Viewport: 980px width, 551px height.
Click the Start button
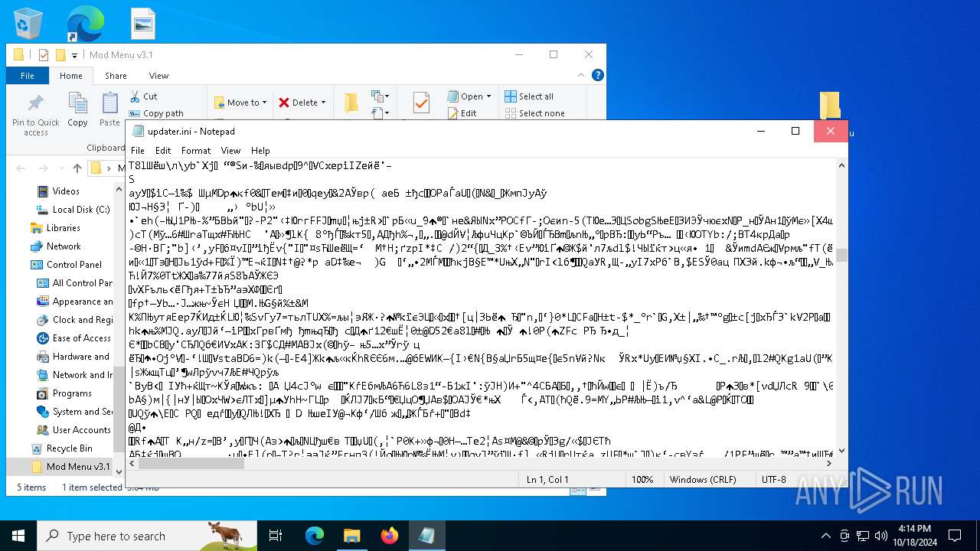coord(18,536)
